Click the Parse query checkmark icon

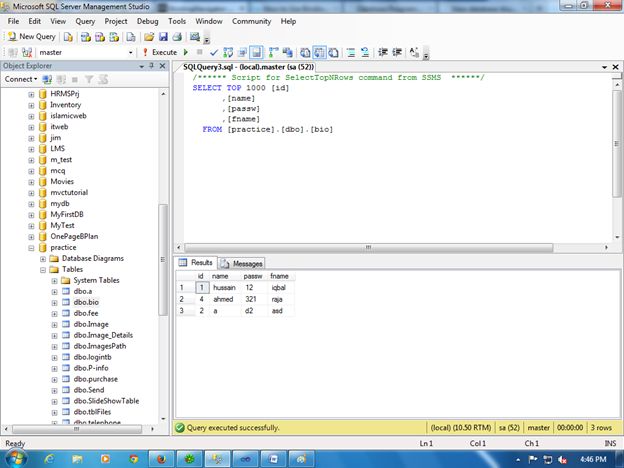tap(213, 52)
